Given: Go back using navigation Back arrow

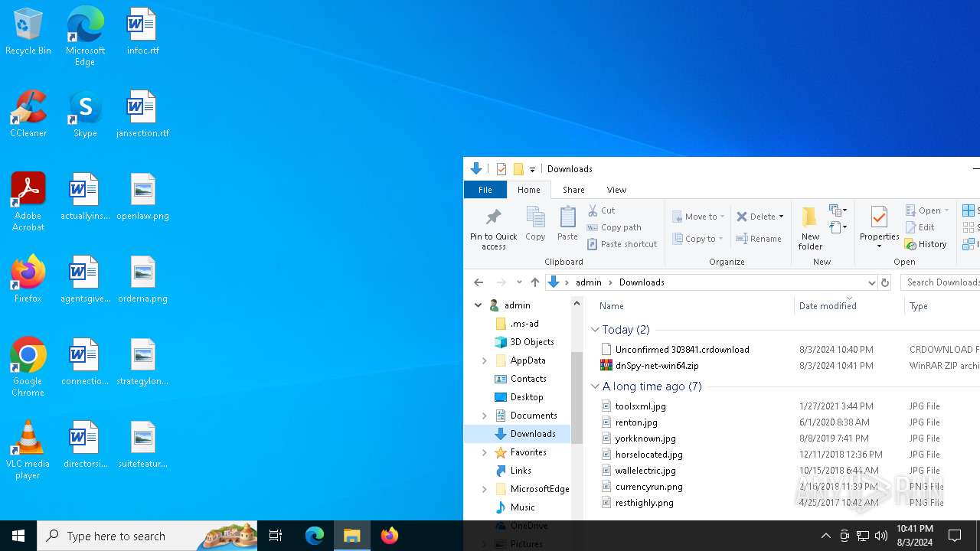Looking at the screenshot, I should click(479, 282).
